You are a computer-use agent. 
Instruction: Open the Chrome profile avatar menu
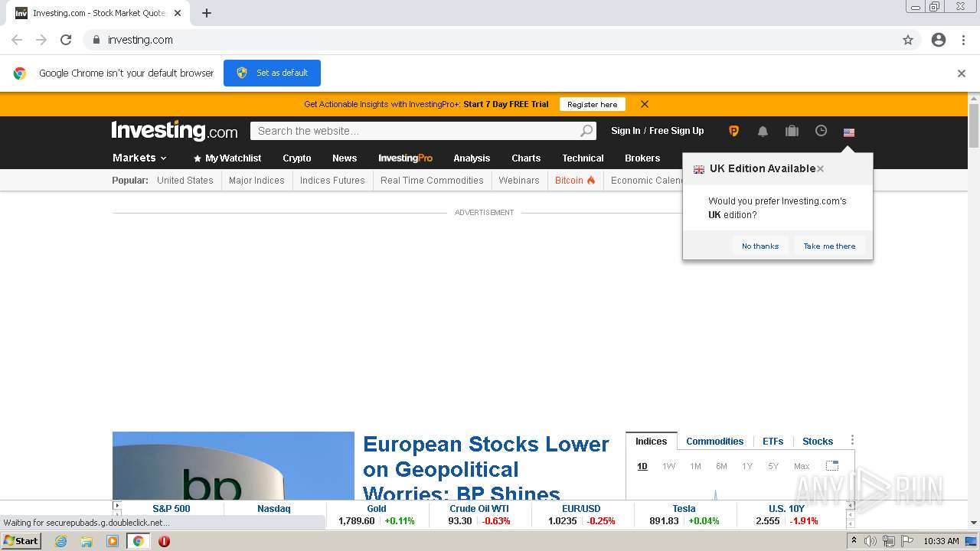[x=939, y=40]
